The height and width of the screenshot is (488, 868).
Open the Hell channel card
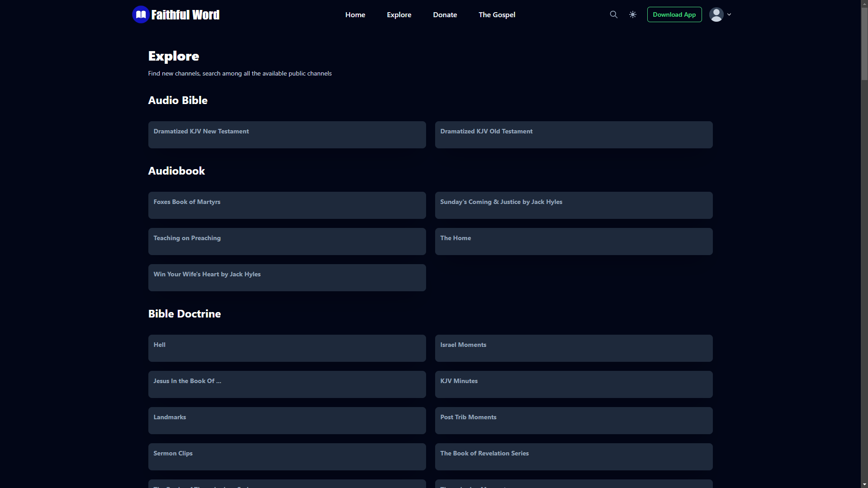(x=287, y=348)
